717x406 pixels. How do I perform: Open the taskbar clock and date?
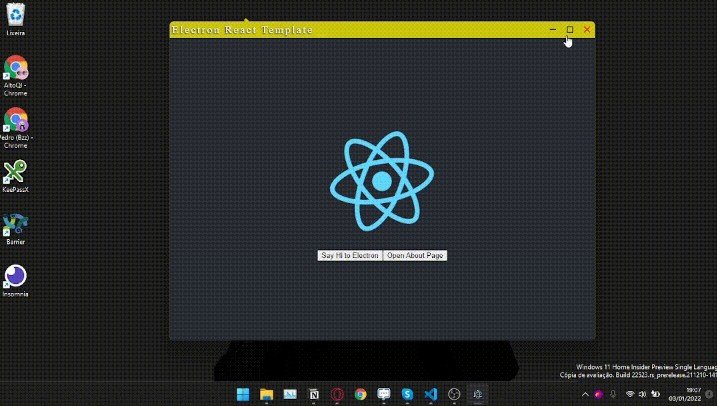click(685, 394)
